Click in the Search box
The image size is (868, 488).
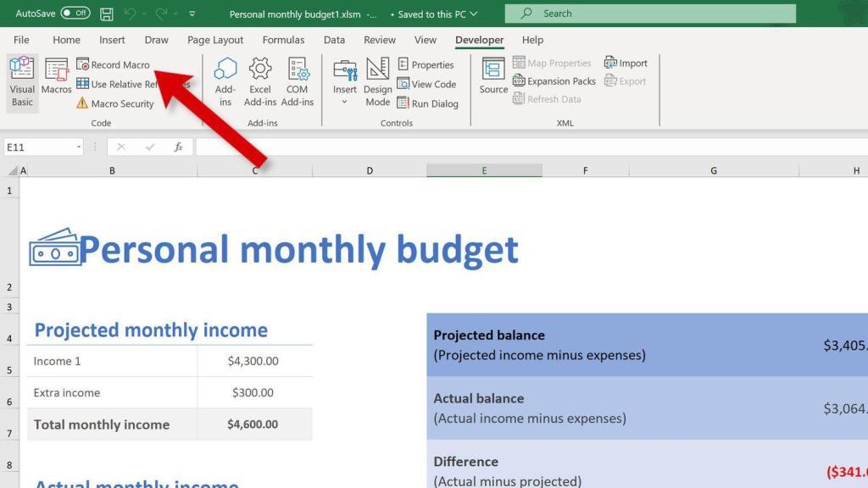pos(650,14)
